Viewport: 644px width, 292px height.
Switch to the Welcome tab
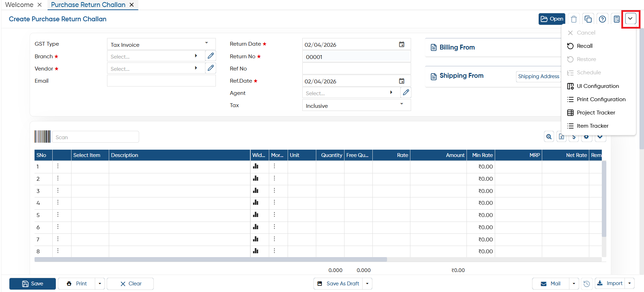19,5
